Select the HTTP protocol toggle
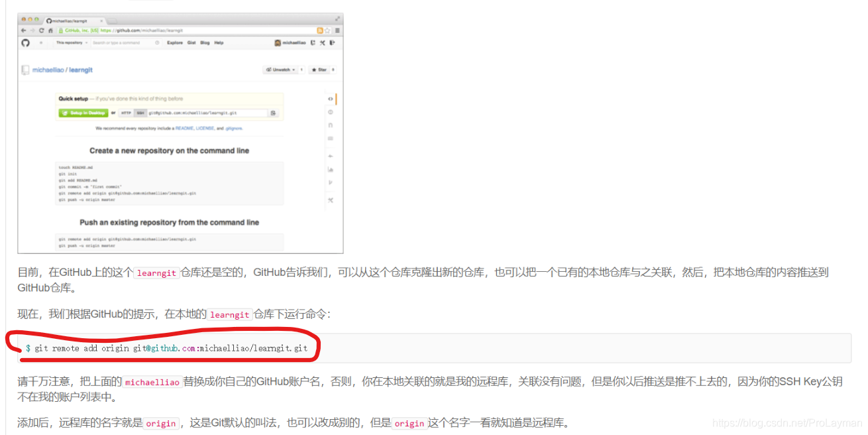 126,113
